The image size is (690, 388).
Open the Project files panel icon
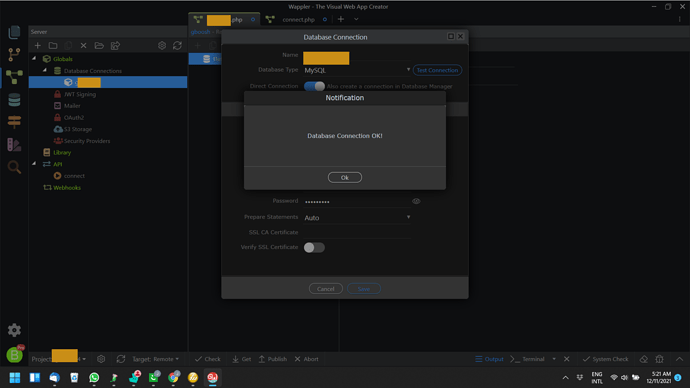coord(14,32)
